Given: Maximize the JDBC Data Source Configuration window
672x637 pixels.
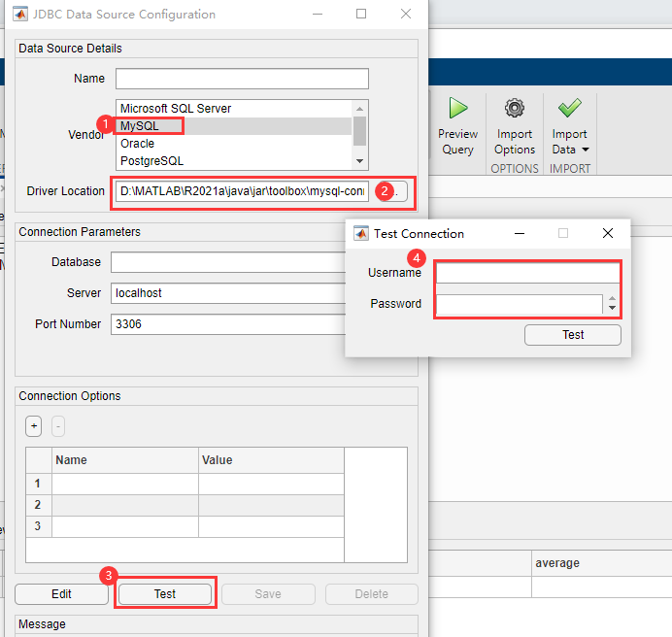Looking at the screenshot, I should [x=361, y=15].
